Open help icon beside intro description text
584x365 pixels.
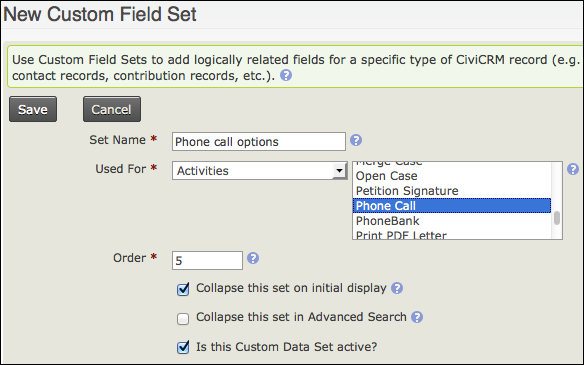pos(286,76)
